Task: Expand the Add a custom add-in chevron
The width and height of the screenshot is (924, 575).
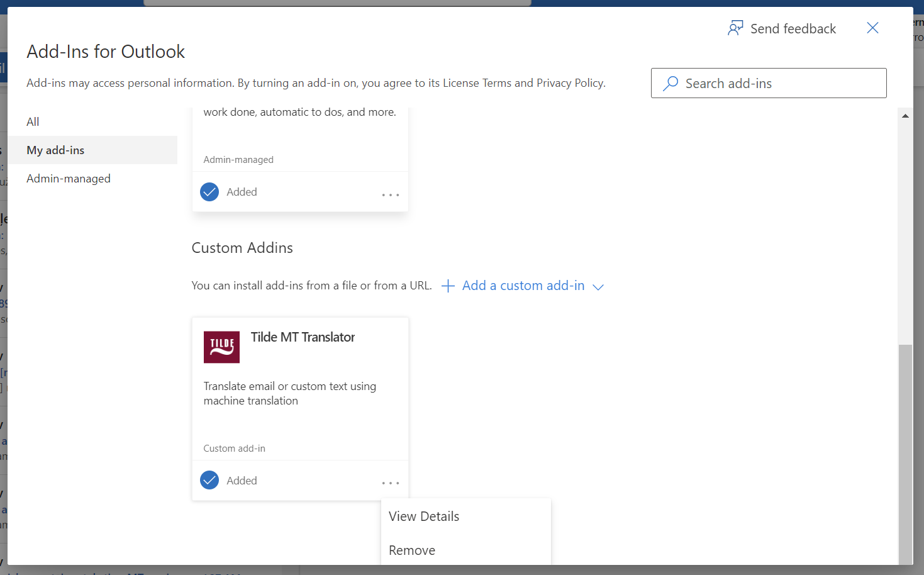Action: coord(598,287)
